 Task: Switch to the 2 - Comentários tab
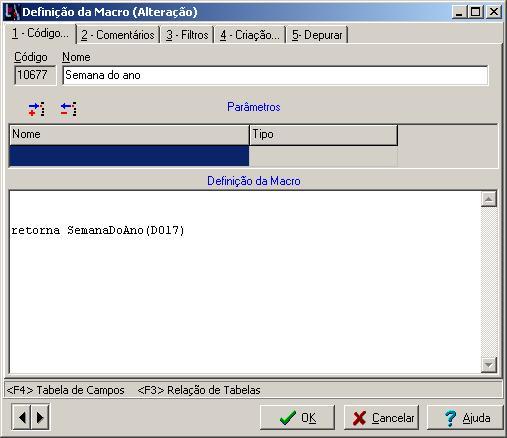click(118, 35)
